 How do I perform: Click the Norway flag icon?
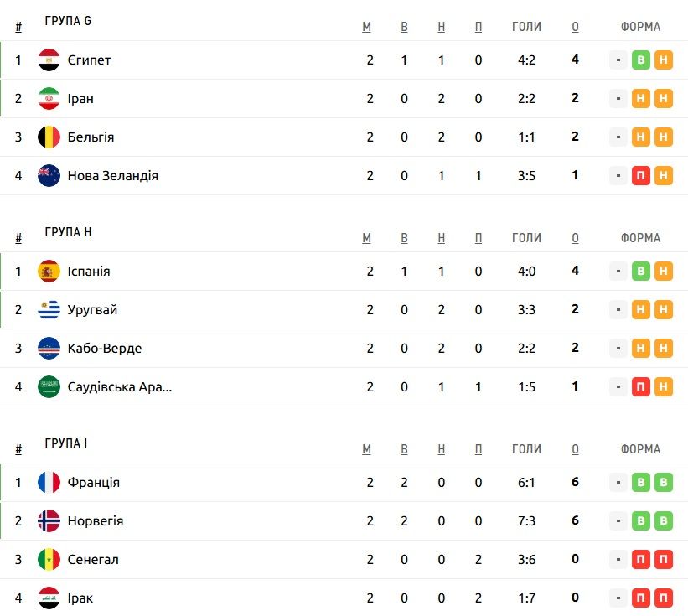(49, 520)
